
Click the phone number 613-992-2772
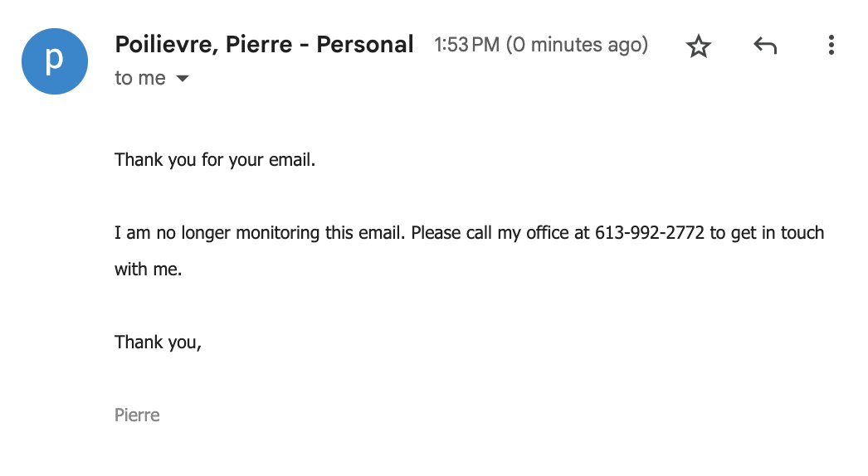[649, 232]
